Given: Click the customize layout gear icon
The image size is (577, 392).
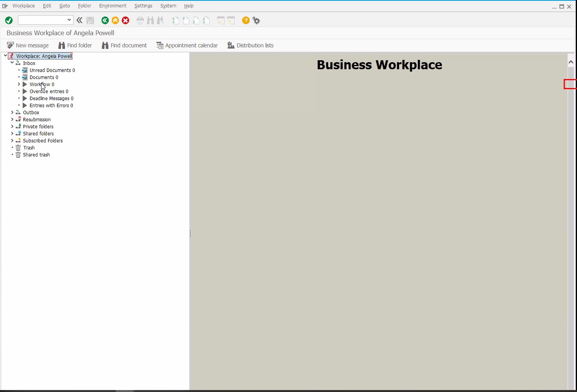Looking at the screenshot, I should tap(256, 20).
